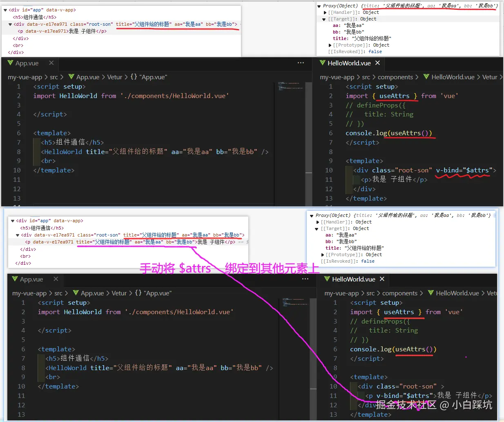This screenshot has height=422, width=504.
Task: Close the App.vue tab in the upper editor
Action: point(51,63)
